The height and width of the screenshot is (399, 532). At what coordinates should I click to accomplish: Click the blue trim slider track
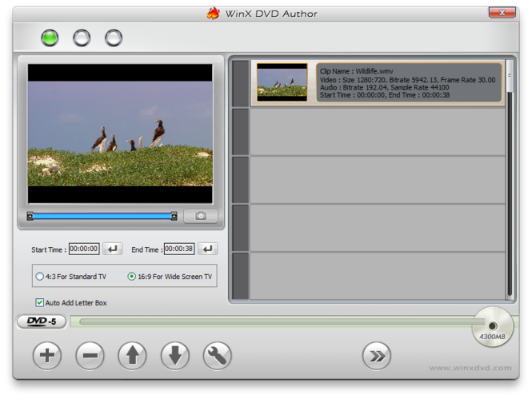tap(102, 216)
